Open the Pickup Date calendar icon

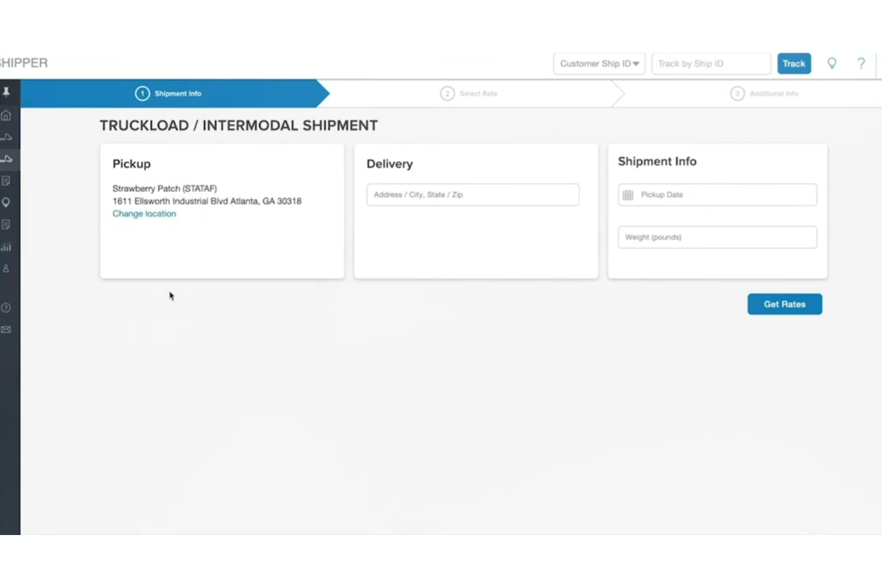(628, 195)
